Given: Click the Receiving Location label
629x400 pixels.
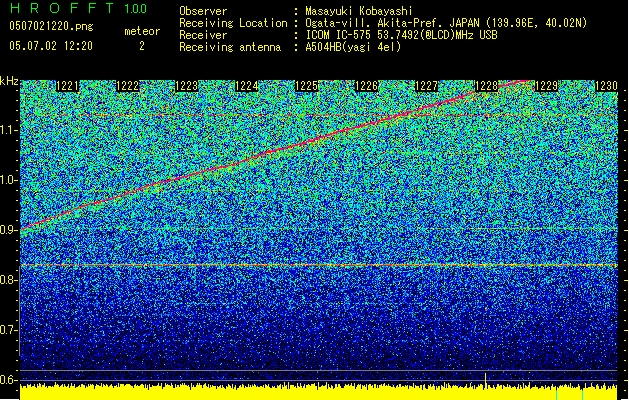Looking at the screenshot, I should (233, 23).
